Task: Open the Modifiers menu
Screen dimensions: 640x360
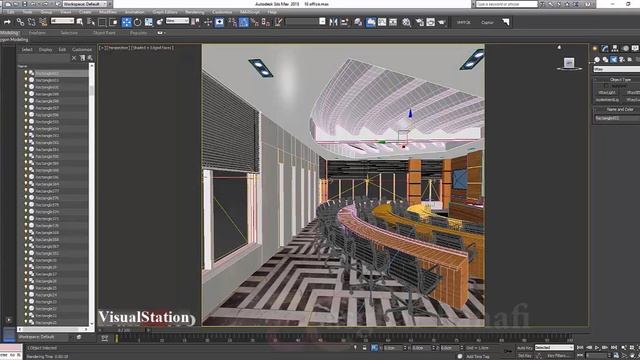Action: click(108, 12)
